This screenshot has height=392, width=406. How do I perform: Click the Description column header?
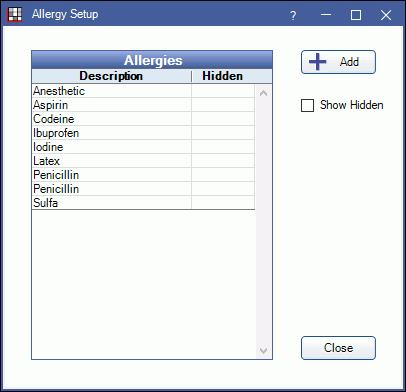(112, 76)
